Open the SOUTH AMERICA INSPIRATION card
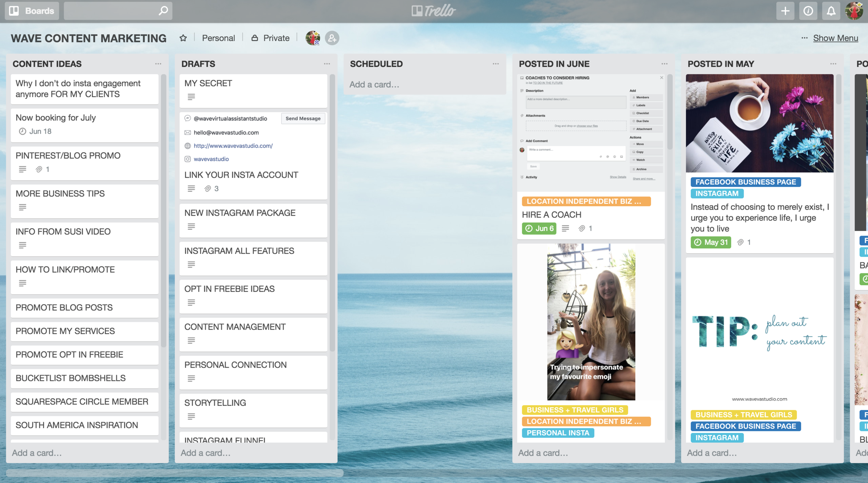 tap(84, 425)
